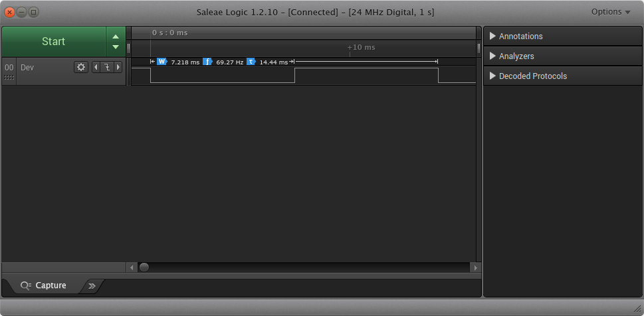Click the Dev channel name label
This screenshot has width=644, height=316.
pyautogui.click(x=27, y=67)
